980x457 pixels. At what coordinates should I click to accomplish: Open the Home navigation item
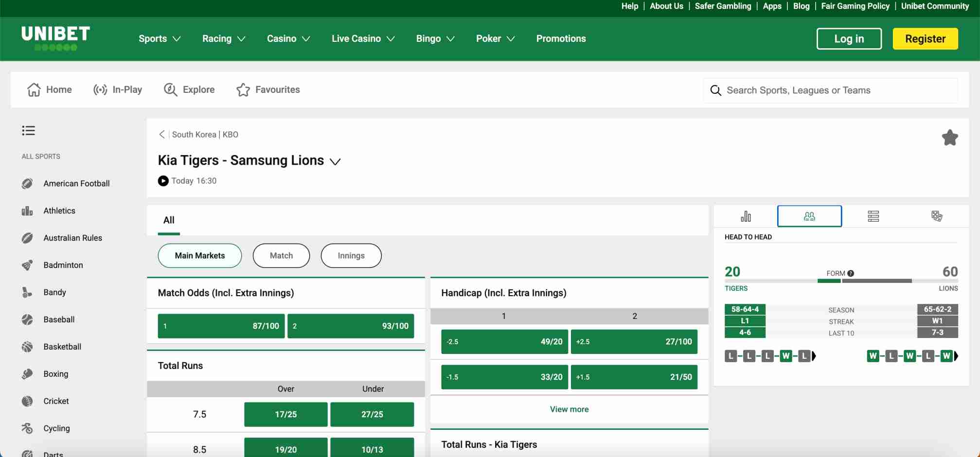point(49,89)
